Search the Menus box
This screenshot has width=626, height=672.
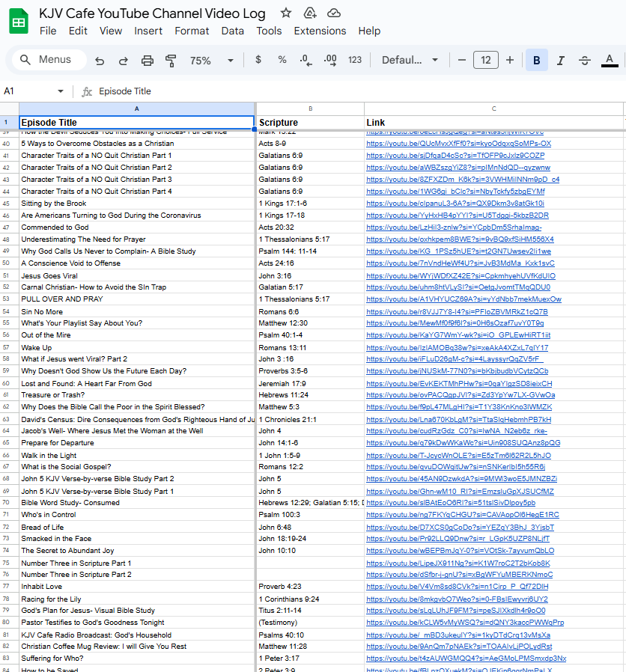coord(49,60)
